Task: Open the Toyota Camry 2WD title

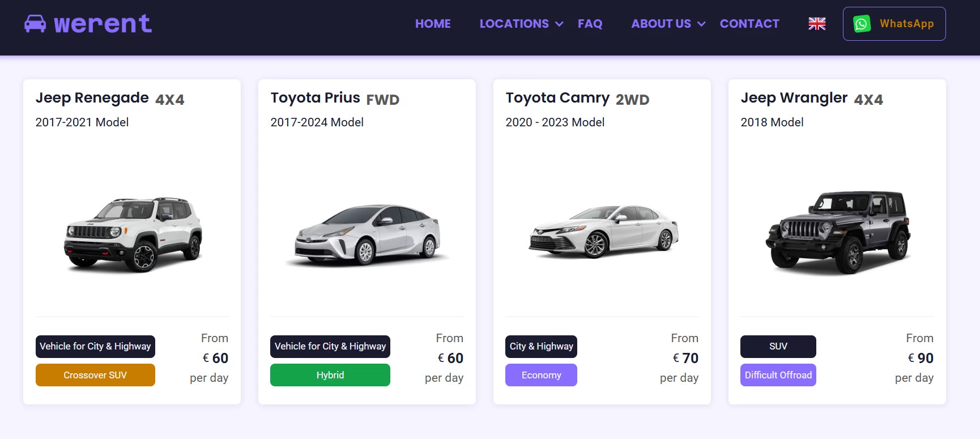Action: 577,99
